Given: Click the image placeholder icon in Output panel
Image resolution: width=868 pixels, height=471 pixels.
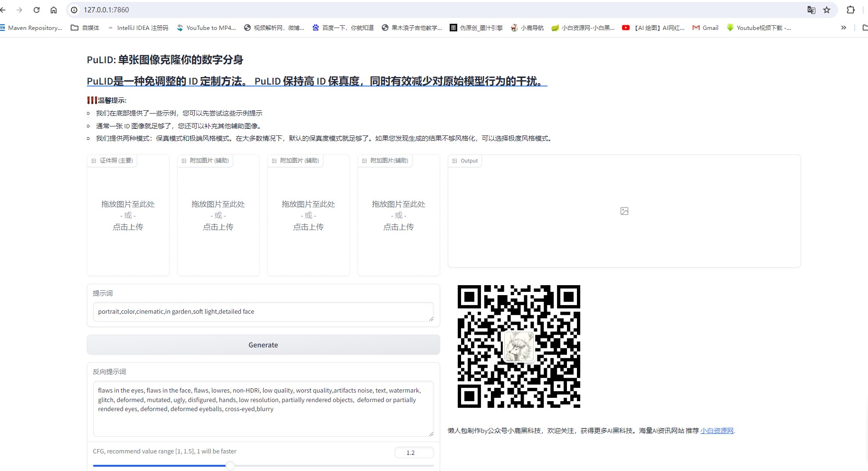Looking at the screenshot, I should coord(624,211).
